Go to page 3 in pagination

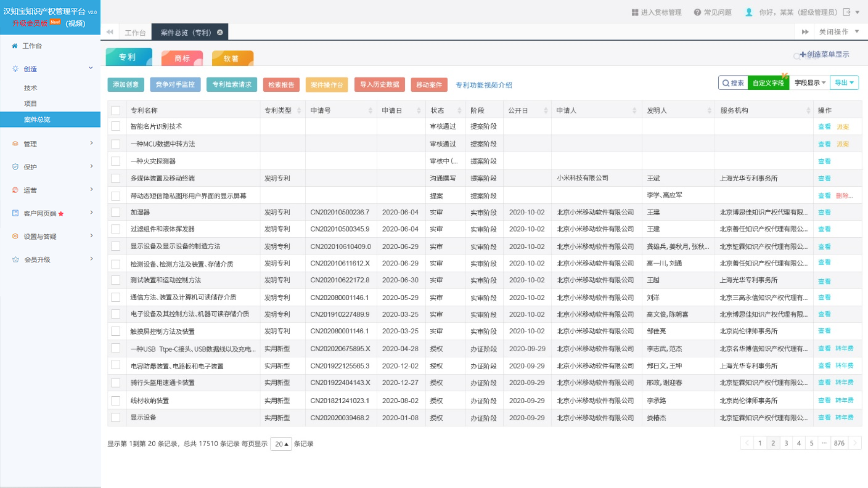(786, 443)
